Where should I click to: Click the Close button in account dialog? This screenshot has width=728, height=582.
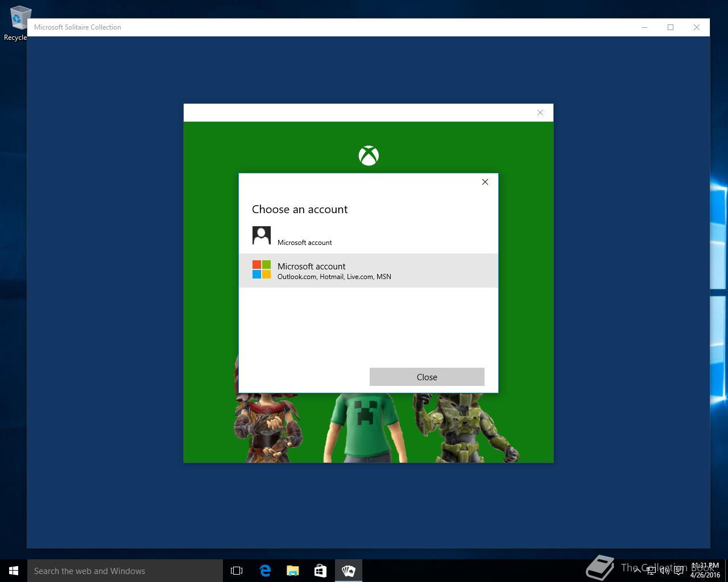(x=427, y=377)
